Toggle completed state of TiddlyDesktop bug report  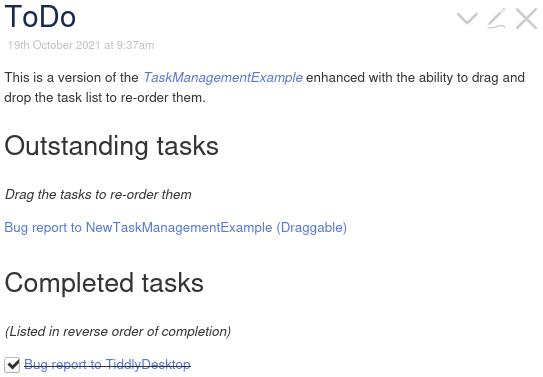tap(12, 365)
